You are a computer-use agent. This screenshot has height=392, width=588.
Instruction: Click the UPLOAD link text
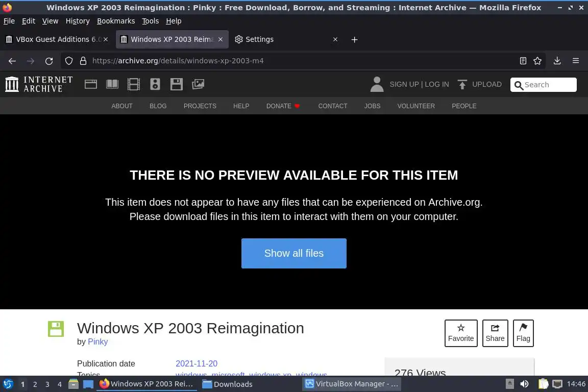point(487,84)
